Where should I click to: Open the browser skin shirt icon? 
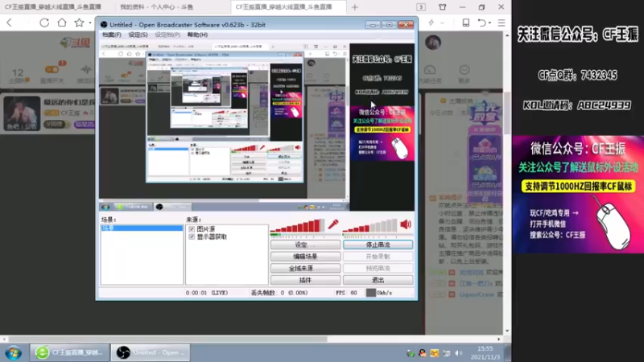point(442,7)
